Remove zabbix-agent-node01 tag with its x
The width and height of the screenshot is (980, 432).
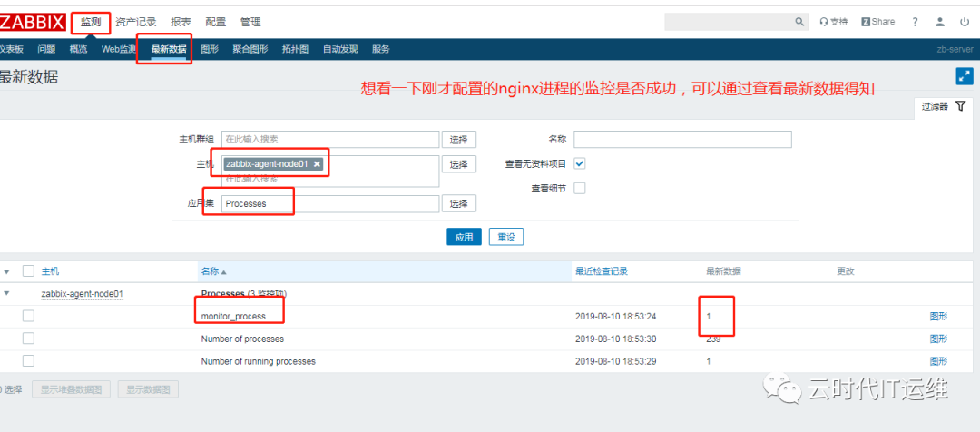coord(317,163)
